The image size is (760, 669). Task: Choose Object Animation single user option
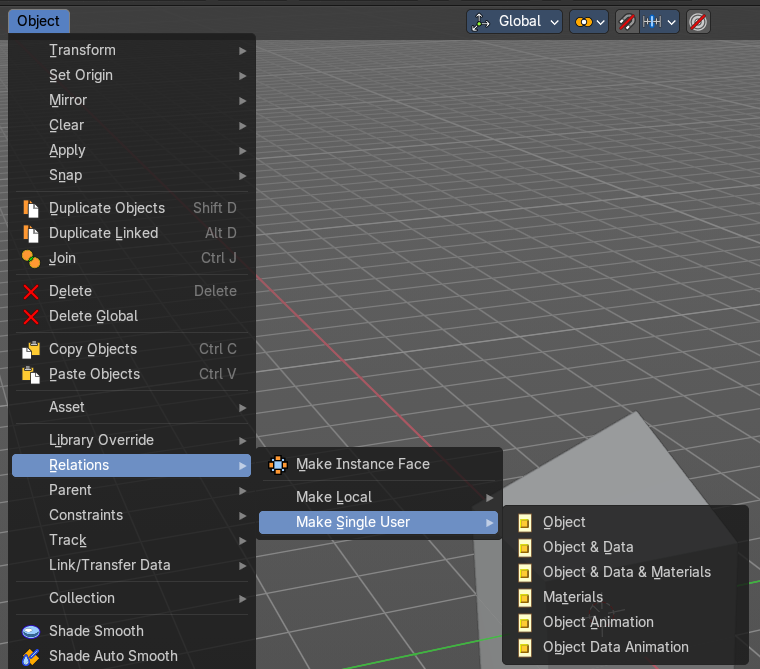[x=625, y=622]
